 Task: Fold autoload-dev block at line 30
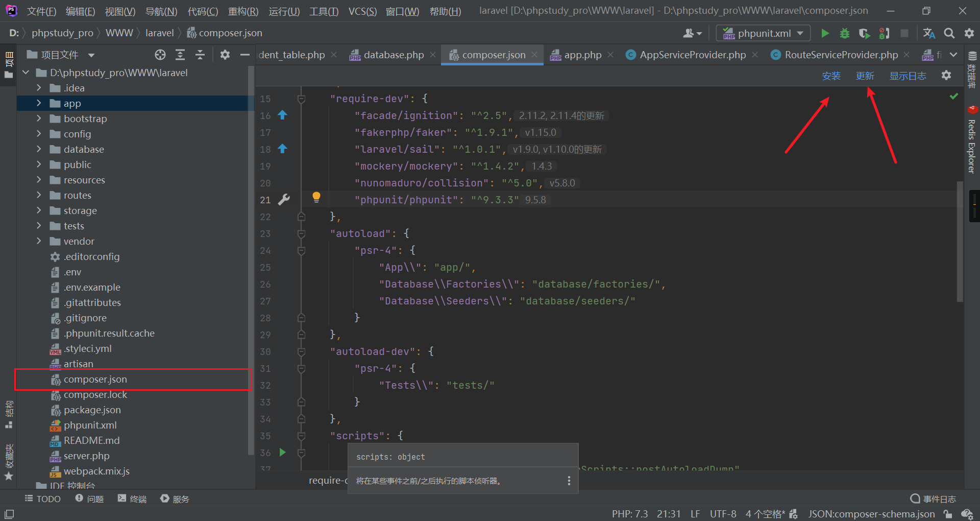[302, 351]
